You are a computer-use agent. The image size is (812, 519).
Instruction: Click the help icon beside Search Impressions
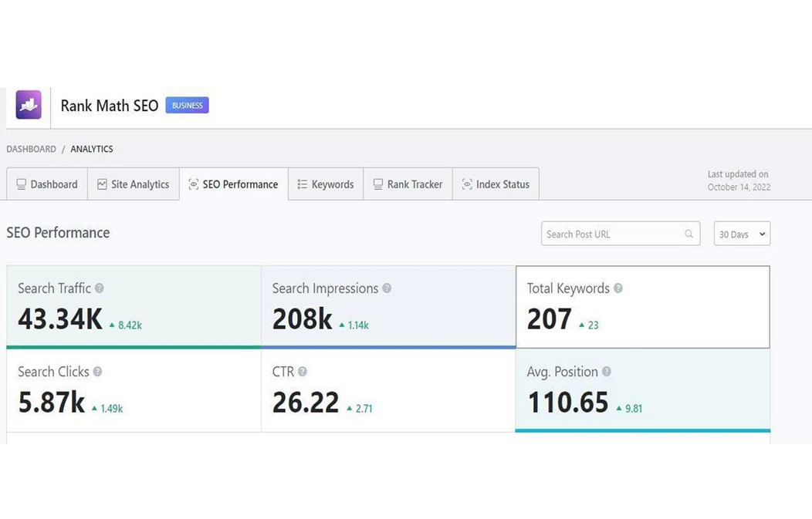tap(387, 288)
